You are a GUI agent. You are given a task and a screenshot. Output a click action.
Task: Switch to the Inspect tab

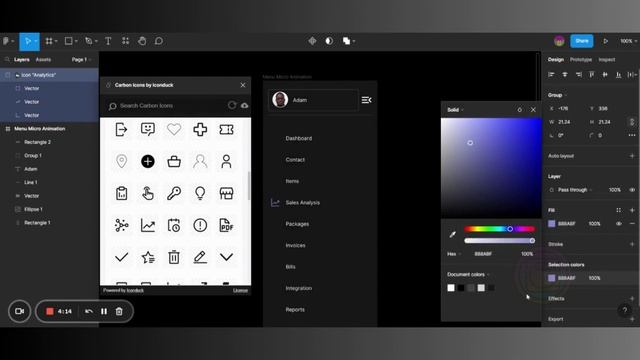[607, 60]
